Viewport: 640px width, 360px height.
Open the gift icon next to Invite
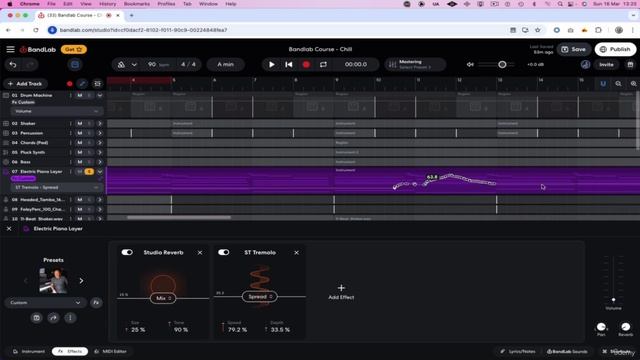click(x=630, y=64)
